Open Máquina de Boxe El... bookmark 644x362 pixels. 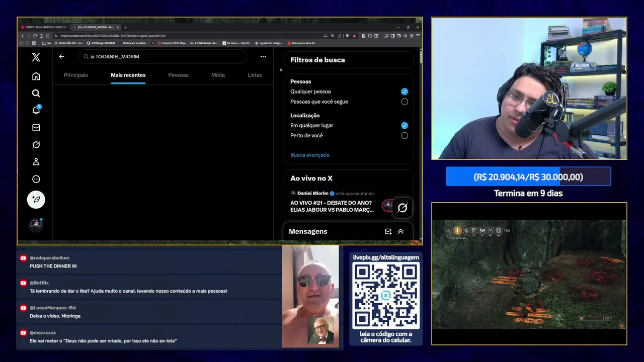(302, 43)
